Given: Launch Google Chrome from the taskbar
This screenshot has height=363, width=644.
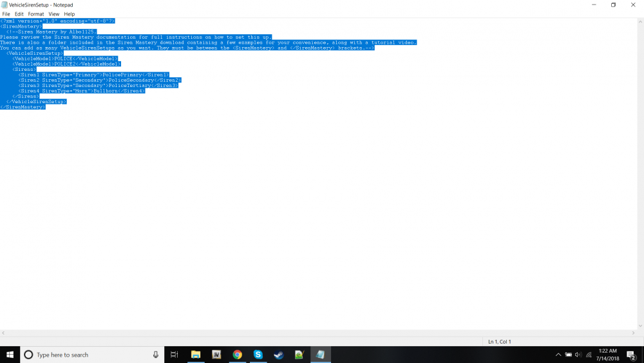Looking at the screenshot, I should (x=238, y=355).
